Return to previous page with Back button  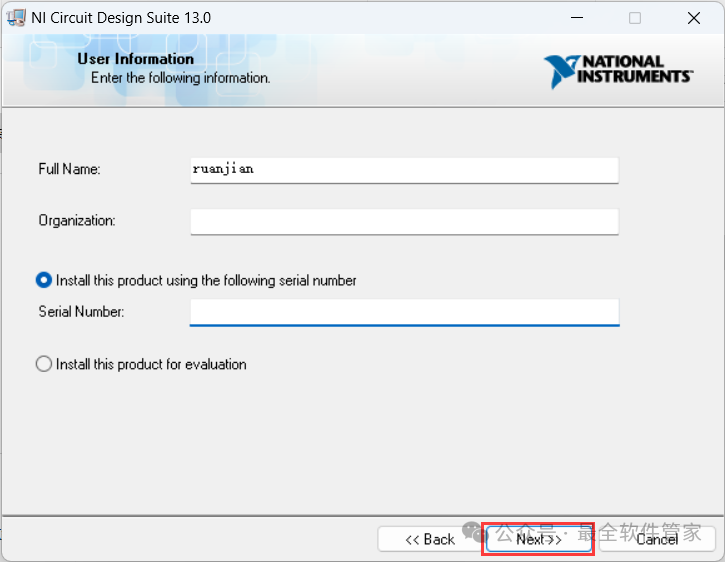(x=430, y=539)
